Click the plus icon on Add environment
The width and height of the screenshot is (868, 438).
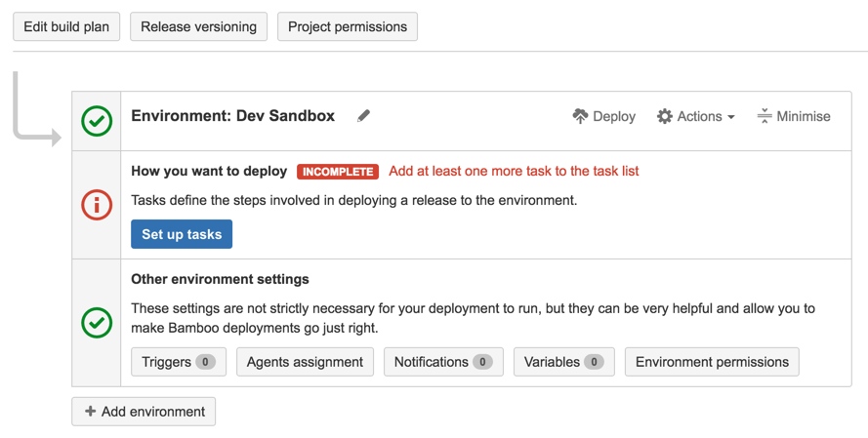pos(90,412)
